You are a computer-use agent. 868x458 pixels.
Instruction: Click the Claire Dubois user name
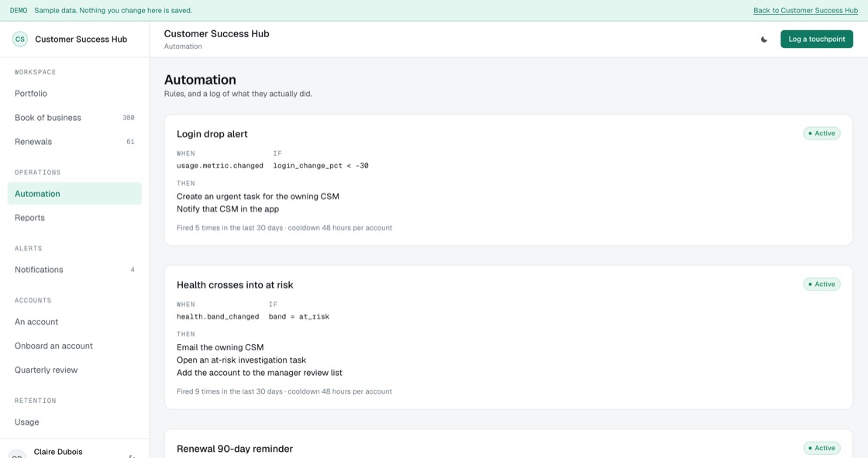[58, 452]
